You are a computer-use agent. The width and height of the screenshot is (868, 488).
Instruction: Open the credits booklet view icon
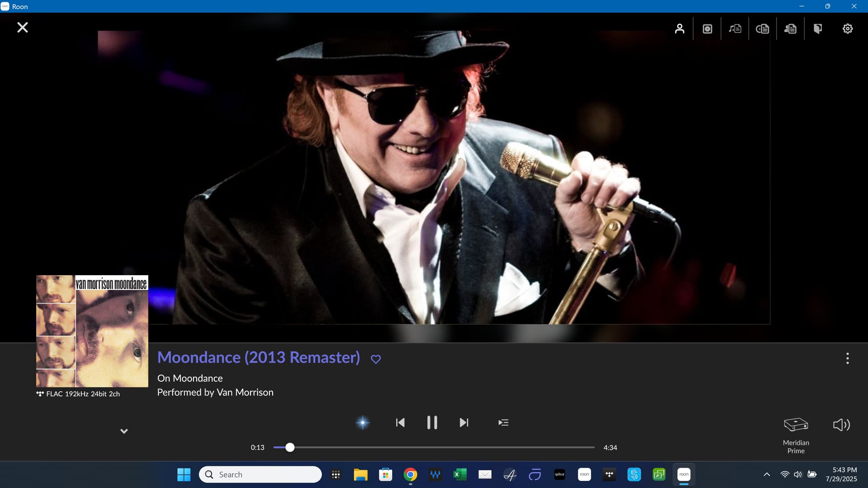pyautogui.click(x=818, y=29)
